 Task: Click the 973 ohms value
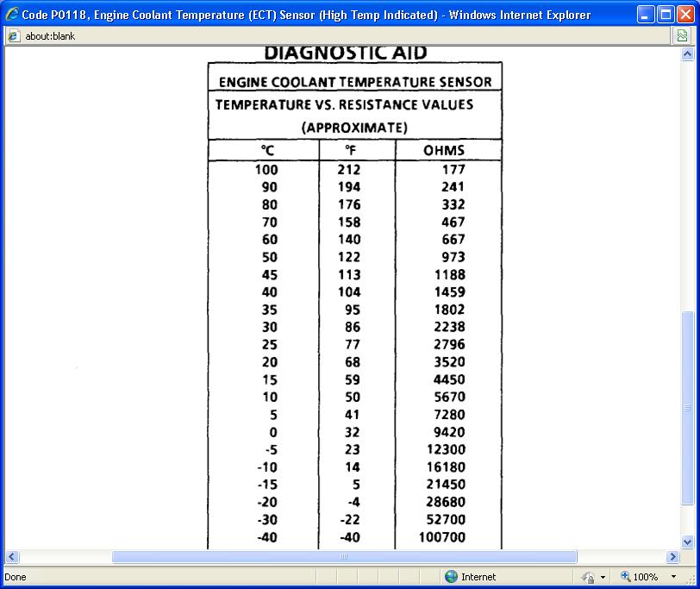[453, 257]
